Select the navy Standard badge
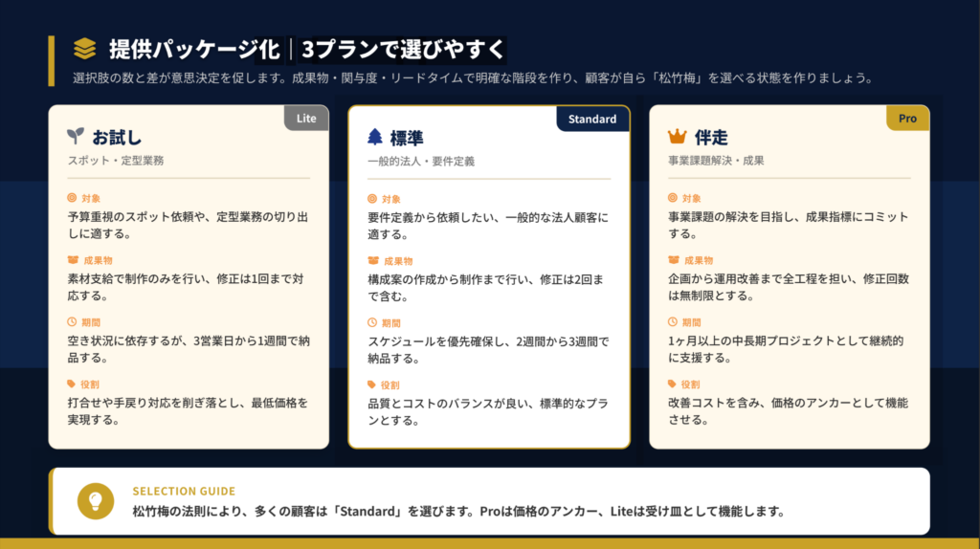980x549 pixels. point(592,120)
